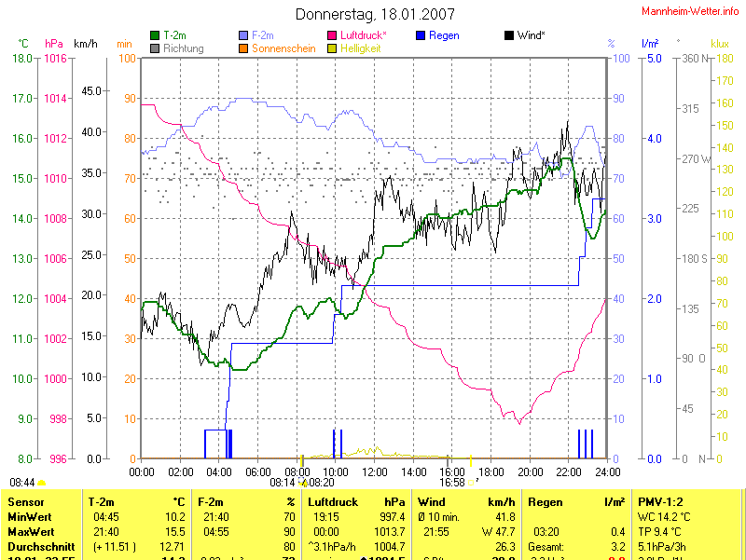Click the maximum pressure value 1013.7

pos(390,531)
